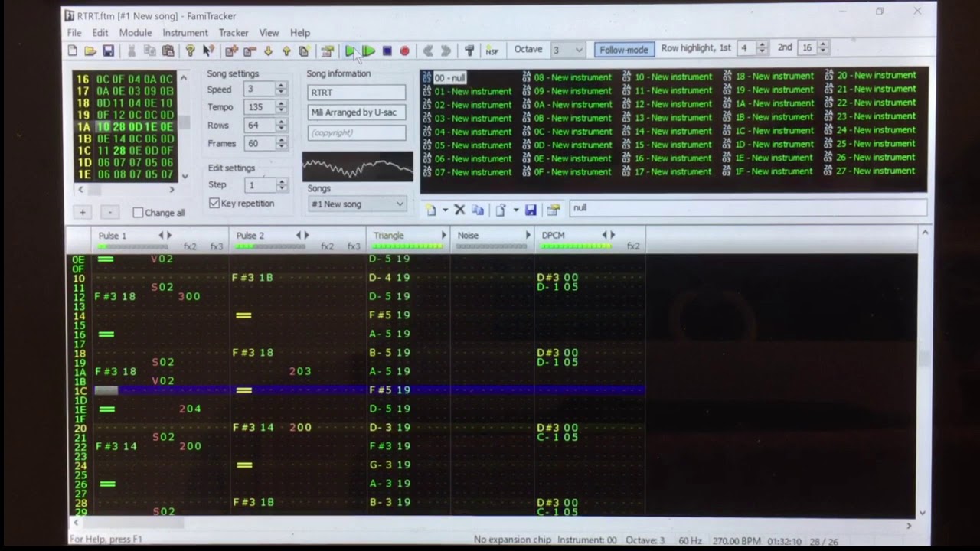The height and width of the screenshot is (551, 980).
Task: Toggle record edit mode
Action: pos(404,51)
